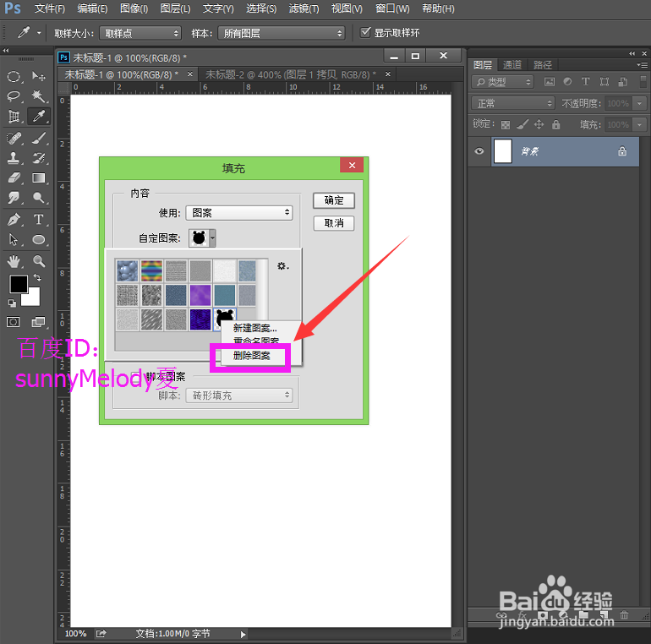Select the Move tool
Image resolution: width=651 pixels, height=644 pixels.
pyautogui.click(x=39, y=76)
